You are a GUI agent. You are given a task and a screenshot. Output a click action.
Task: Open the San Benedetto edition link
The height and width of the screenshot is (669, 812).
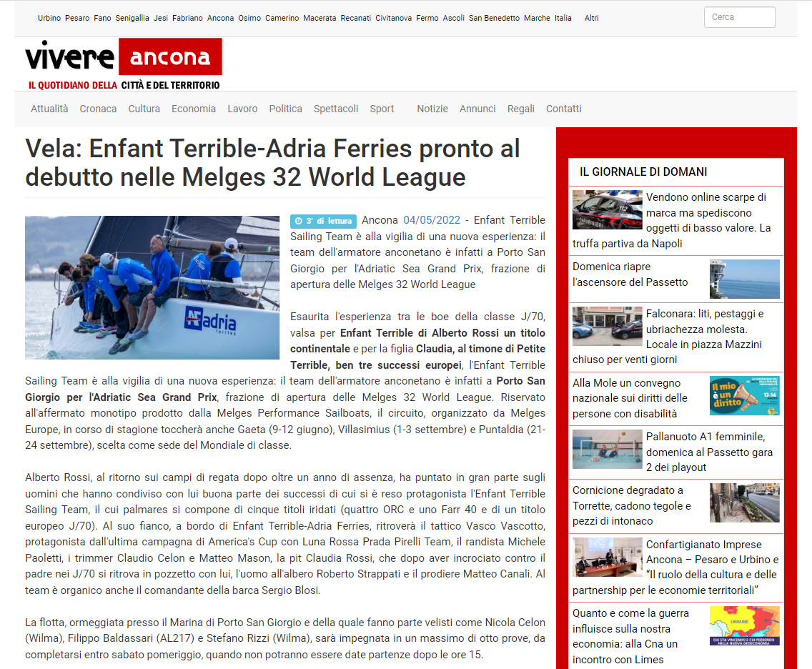pos(494,18)
